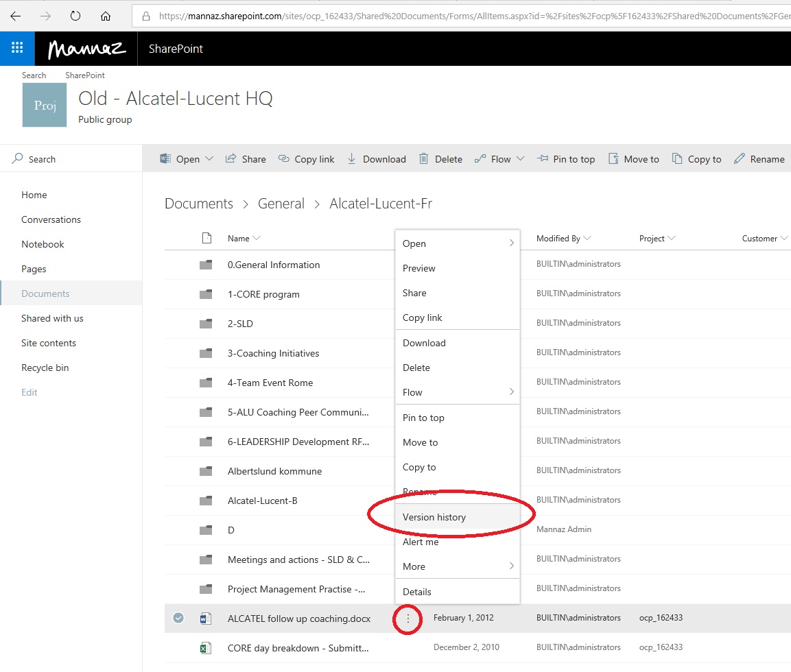Click the lock icon in address bar
791x672 pixels.
point(146,16)
